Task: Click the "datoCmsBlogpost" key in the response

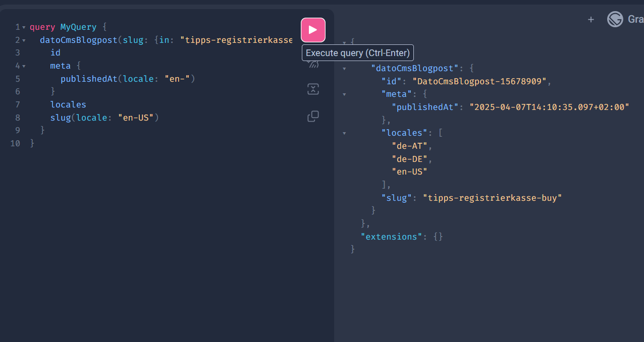Action: [x=415, y=68]
